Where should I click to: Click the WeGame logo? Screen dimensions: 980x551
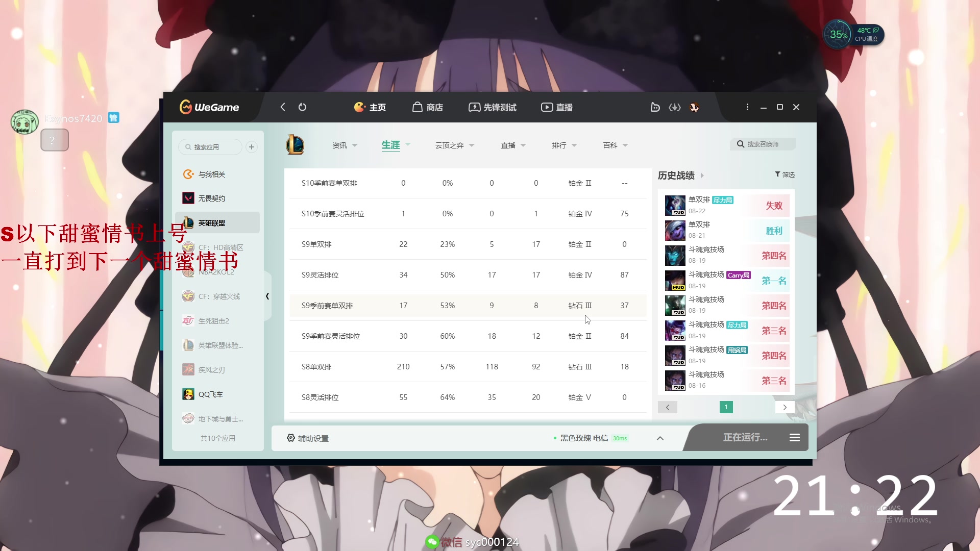209,107
